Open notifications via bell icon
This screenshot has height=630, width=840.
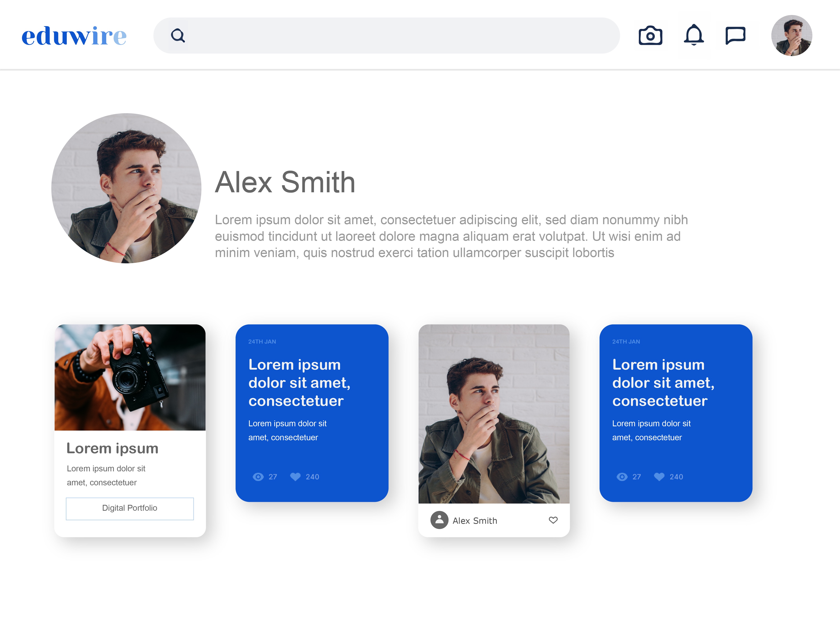pyautogui.click(x=693, y=35)
